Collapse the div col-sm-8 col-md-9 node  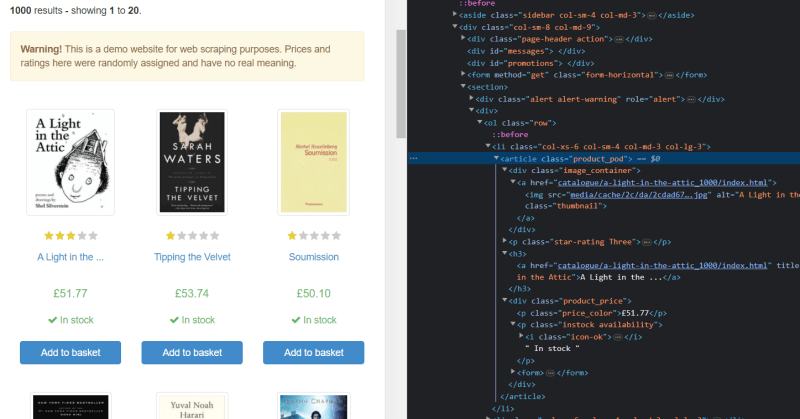[455, 27]
